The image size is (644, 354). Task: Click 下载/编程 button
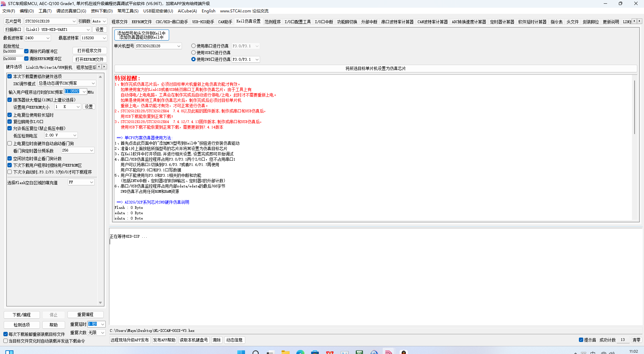point(22,315)
